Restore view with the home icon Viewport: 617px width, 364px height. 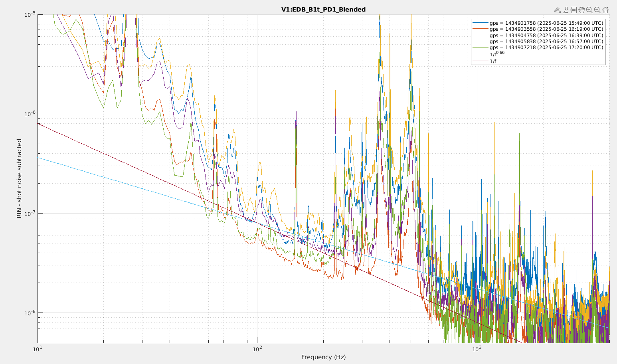(x=605, y=10)
